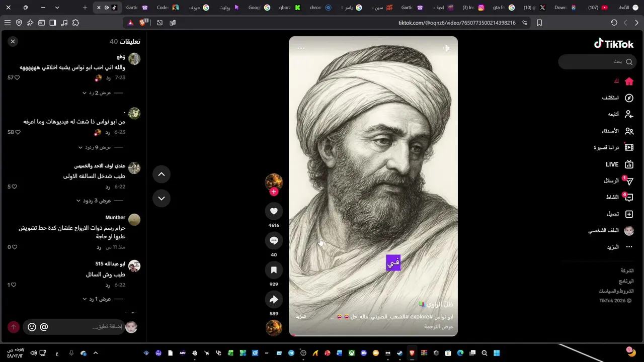Go to the TikTok Home feed (لك)
Image resolution: width=644 pixels, height=362 pixels.
point(624,81)
